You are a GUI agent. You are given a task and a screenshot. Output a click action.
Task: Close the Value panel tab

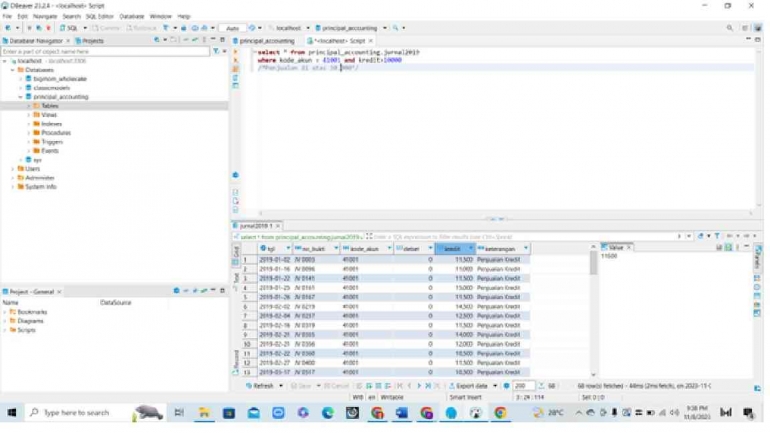629,247
